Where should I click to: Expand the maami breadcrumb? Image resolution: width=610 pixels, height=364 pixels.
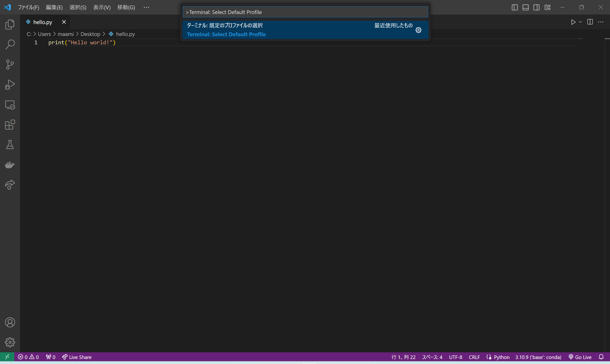65,34
